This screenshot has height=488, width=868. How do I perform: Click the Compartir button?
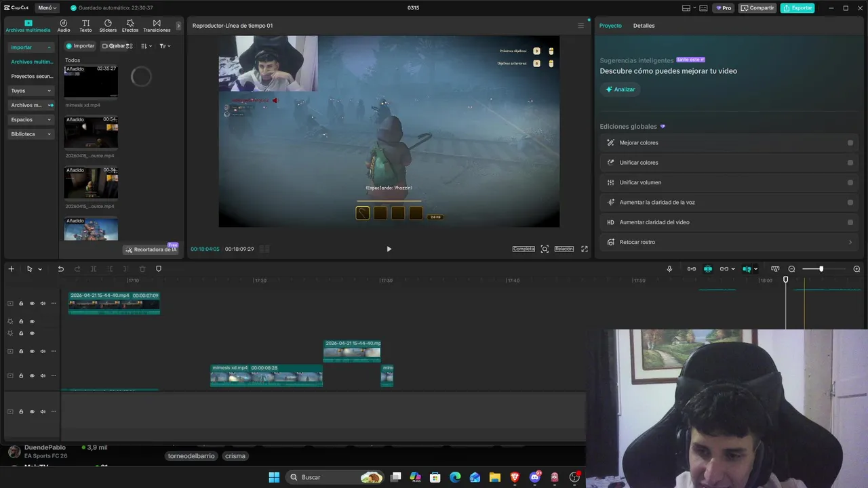coord(757,8)
